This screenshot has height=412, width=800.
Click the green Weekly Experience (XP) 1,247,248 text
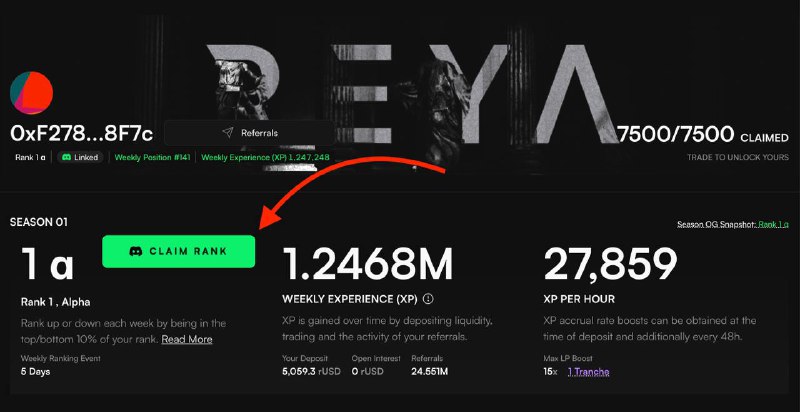[x=265, y=158]
